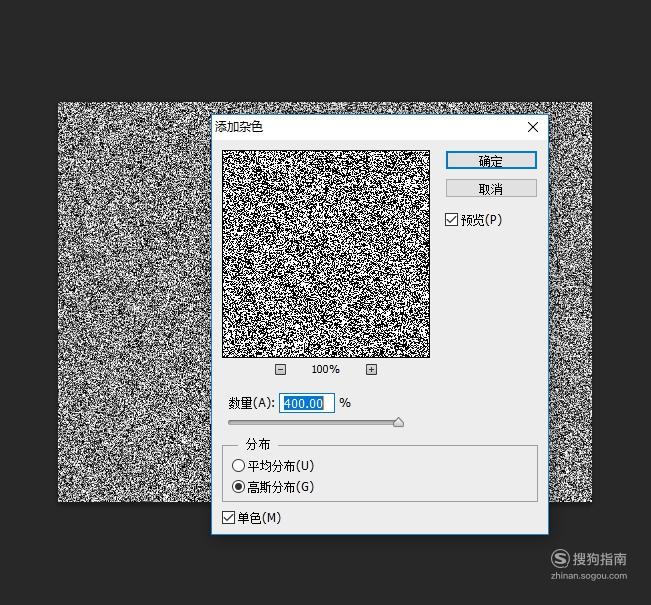Cancel with the 取消 button
The height and width of the screenshot is (605, 651).
click(x=491, y=189)
